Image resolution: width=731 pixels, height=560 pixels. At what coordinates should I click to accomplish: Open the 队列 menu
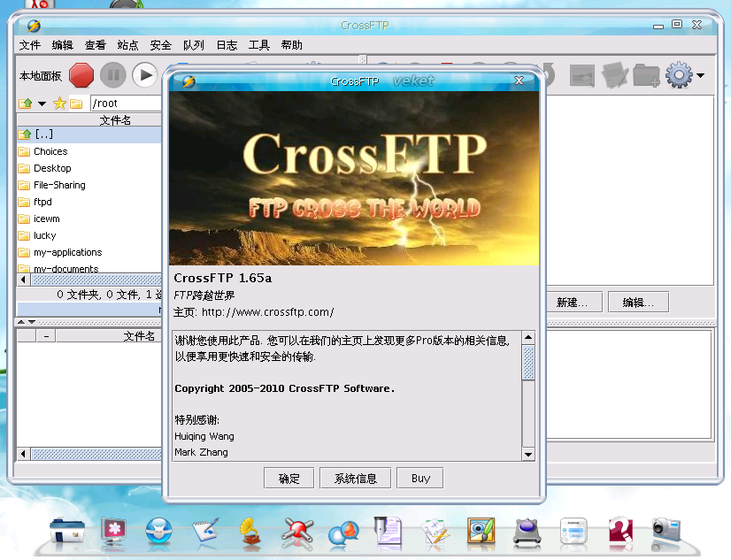point(194,45)
